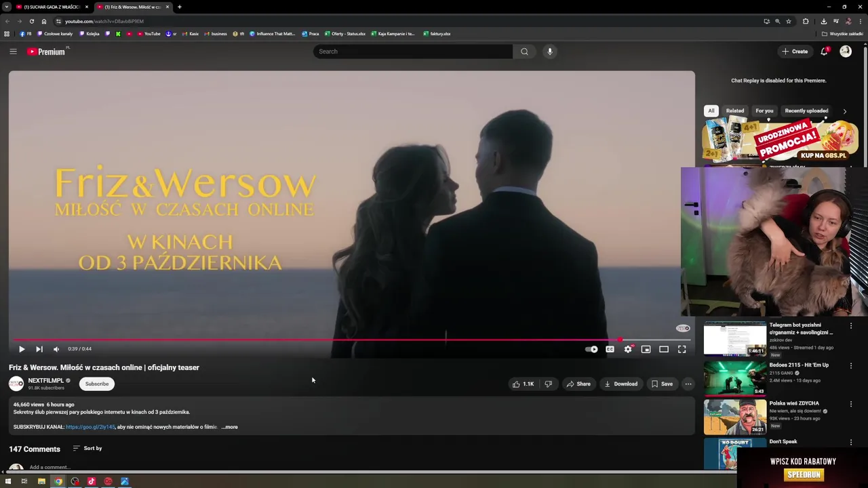The height and width of the screenshot is (488, 868).
Task: Skip to the next video
Action: [x=39, y=349]
